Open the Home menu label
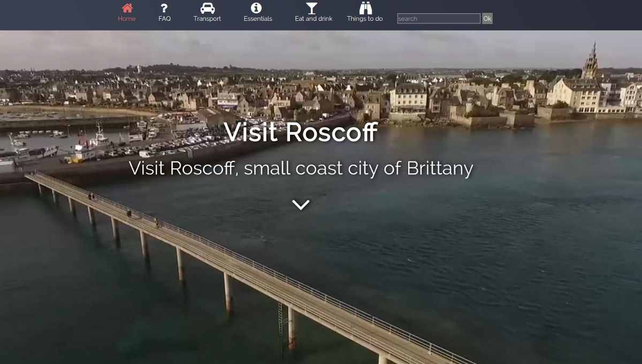The width and height of the screenshot is (642, 364). (127, 19)
